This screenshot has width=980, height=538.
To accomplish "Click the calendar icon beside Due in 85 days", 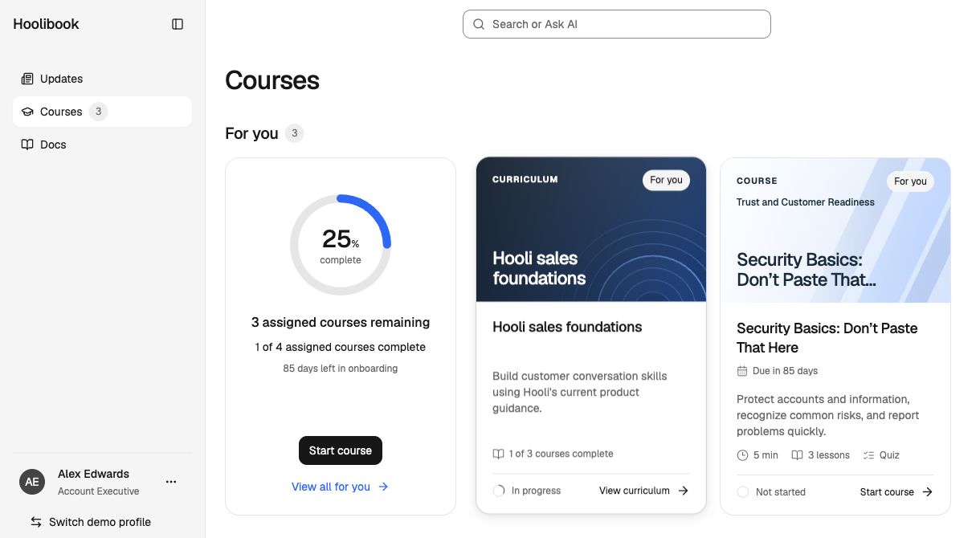I will [x=742, y=371].
